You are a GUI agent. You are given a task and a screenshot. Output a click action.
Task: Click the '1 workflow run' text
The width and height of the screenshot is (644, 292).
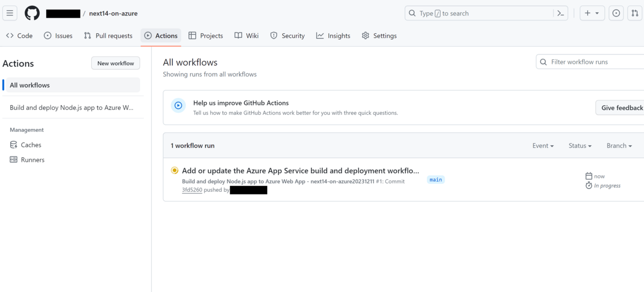[193, 146]
